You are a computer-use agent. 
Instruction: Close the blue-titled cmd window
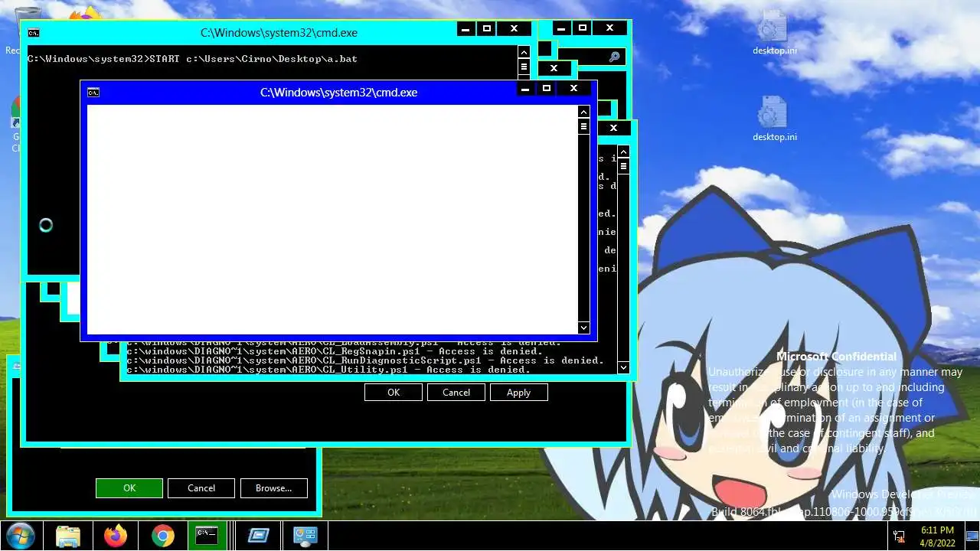[573, 89]
